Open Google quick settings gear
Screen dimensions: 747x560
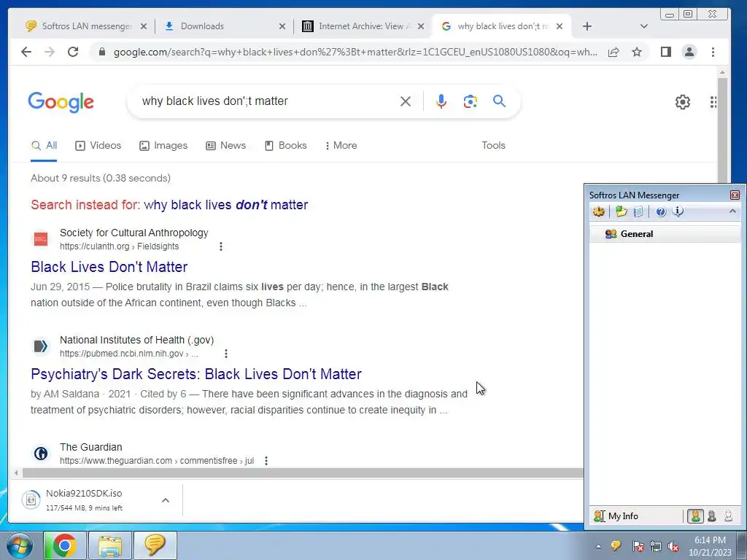pos(683,102)
